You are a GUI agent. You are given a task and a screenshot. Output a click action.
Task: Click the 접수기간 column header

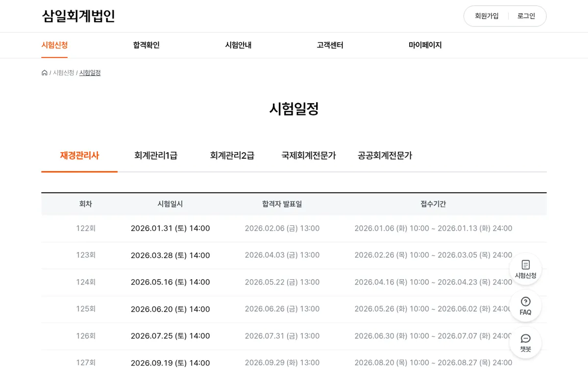[433, 204]
